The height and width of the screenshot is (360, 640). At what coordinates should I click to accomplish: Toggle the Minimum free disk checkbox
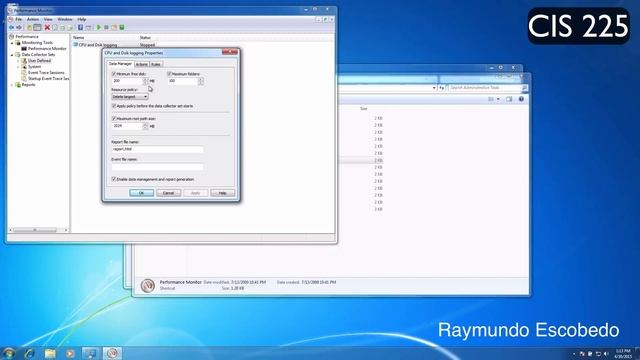pyautogui.click(x=114, y=74)
